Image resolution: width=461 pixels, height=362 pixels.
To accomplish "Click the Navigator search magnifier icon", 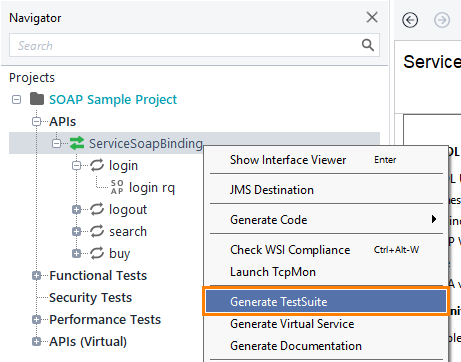I will 368,45.
